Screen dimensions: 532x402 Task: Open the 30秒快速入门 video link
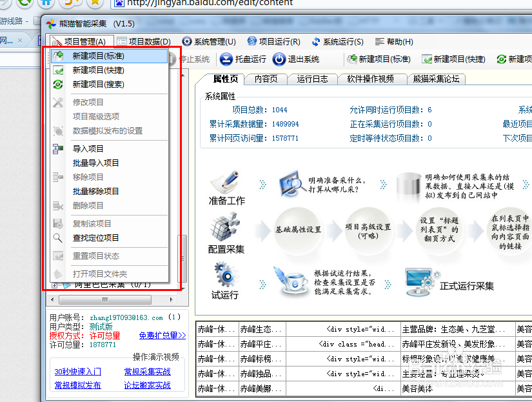pyautogui.click(x=77, y=372)
